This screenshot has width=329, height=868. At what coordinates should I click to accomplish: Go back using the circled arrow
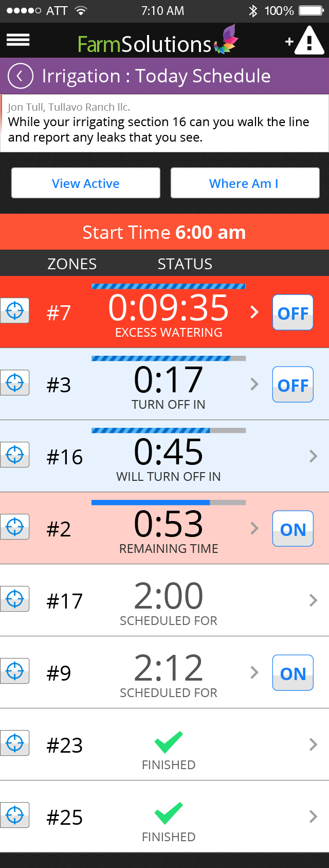(x=20, y=76)
